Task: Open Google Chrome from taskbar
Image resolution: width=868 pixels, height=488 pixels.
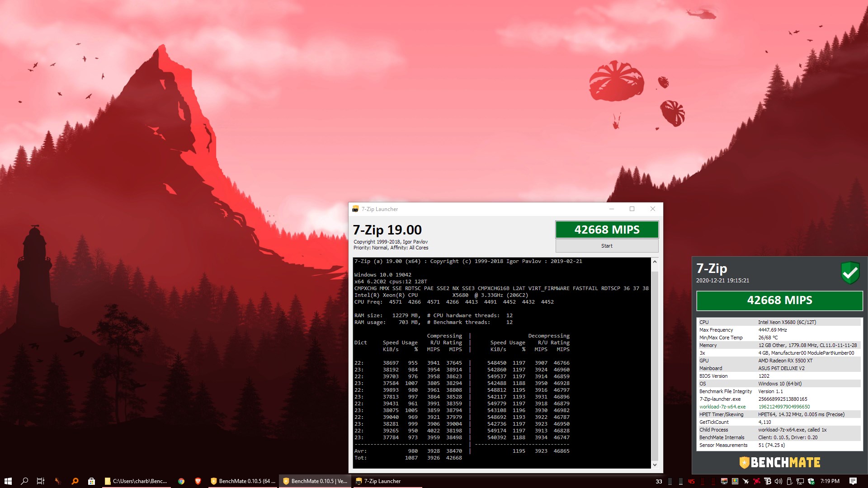Action: 181,481
